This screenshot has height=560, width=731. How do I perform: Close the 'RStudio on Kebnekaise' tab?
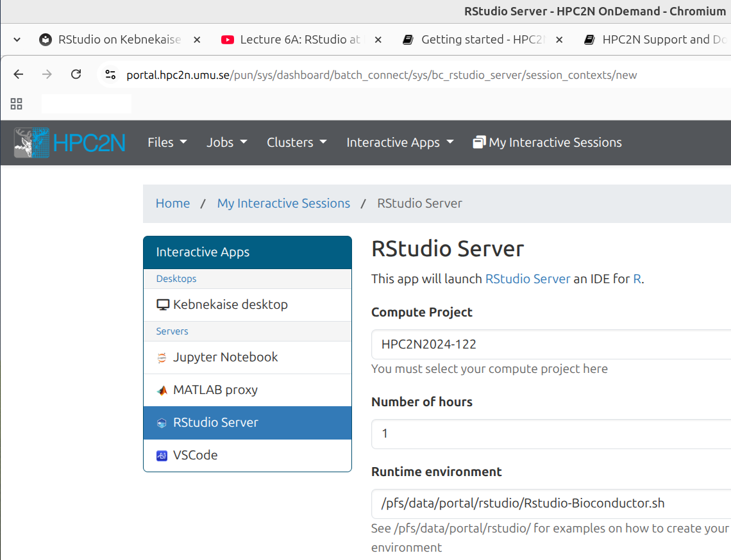click(x=197, y=40)
